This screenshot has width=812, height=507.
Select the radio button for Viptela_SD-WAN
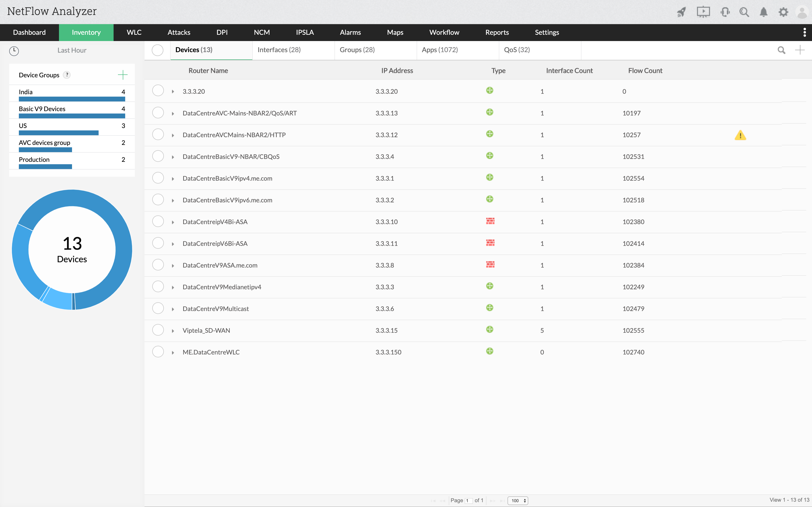[x=158, y=330]
